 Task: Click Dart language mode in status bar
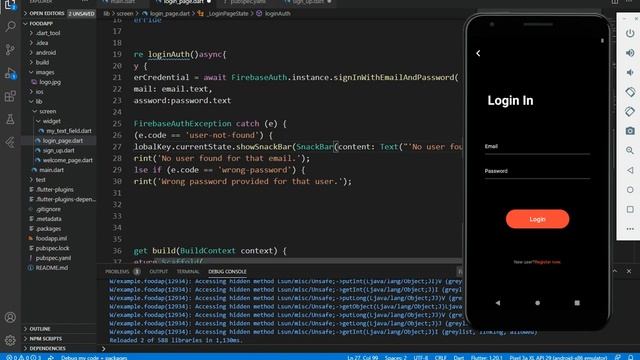pos(459,358)
